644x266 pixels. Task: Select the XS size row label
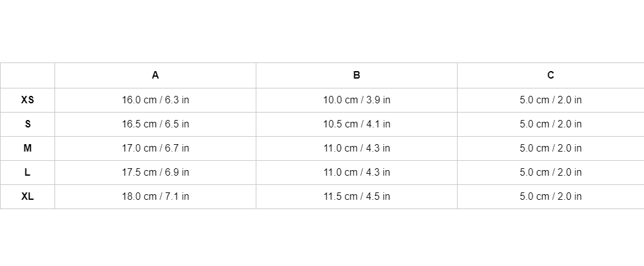tap(27, 100)
